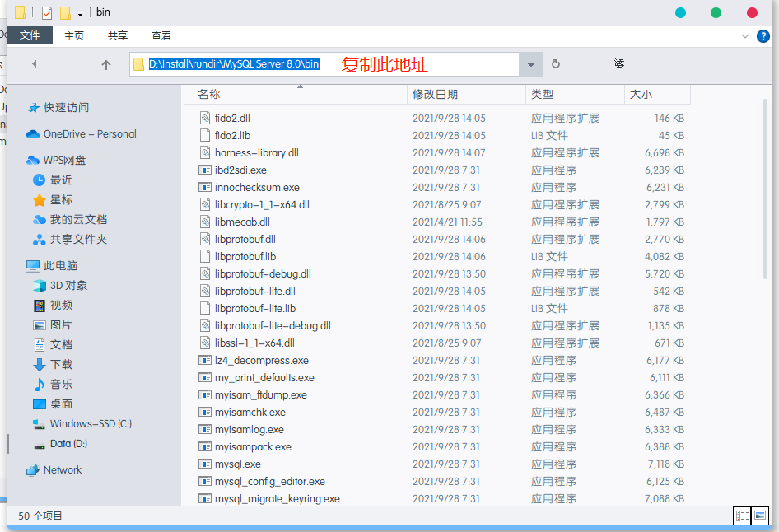Open WPS网盘 in sidebar
Screen dimensions: 779x532
point(57,161)
